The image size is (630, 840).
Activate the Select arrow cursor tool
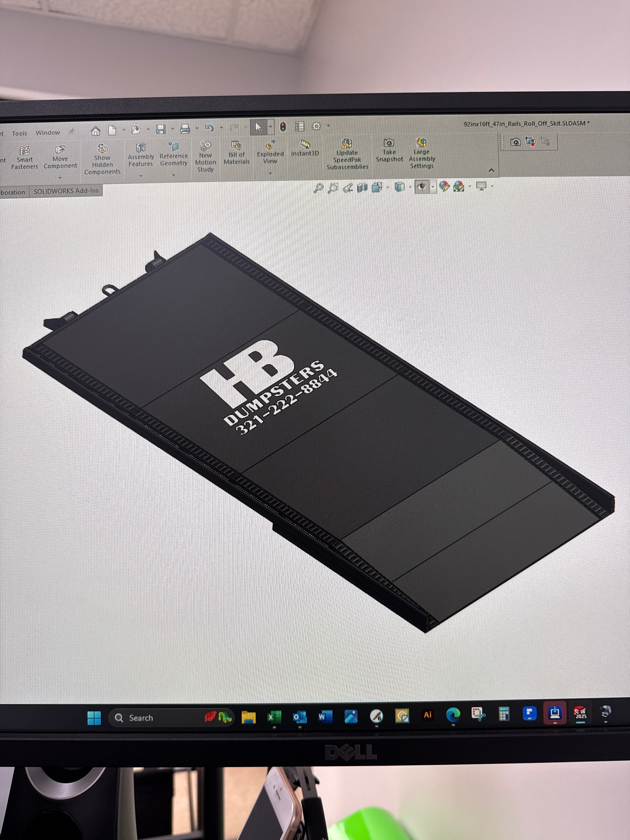point(258,127)
